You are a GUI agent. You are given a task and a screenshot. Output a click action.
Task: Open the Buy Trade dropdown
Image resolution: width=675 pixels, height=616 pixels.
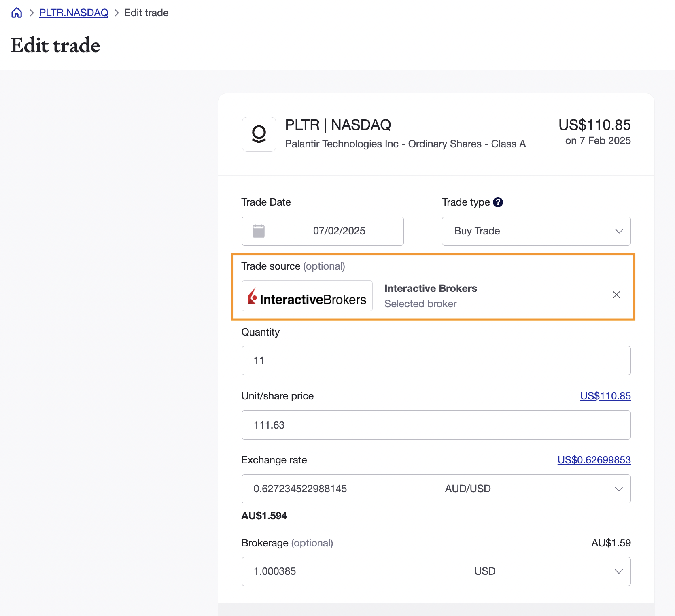536,231
